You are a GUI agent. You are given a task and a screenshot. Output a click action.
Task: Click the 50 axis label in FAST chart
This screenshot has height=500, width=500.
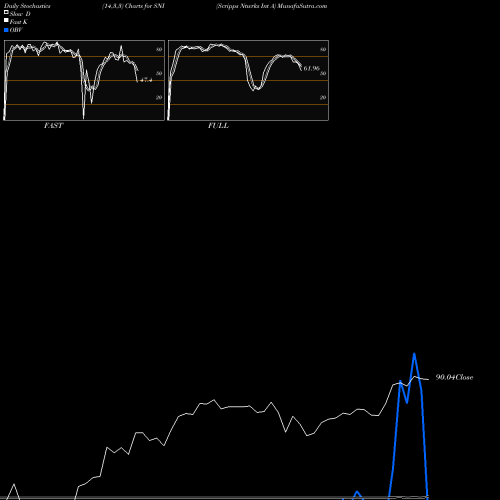click(x=159, y=73)
